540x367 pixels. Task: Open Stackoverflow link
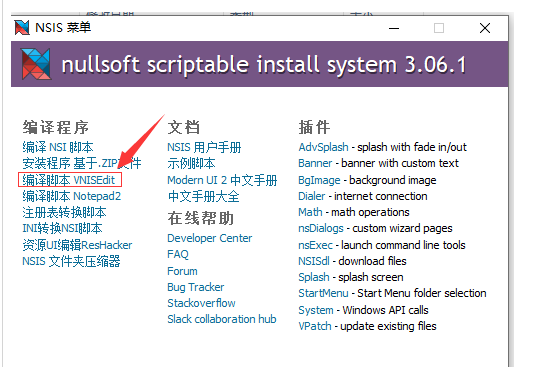[x=201, y=303]
